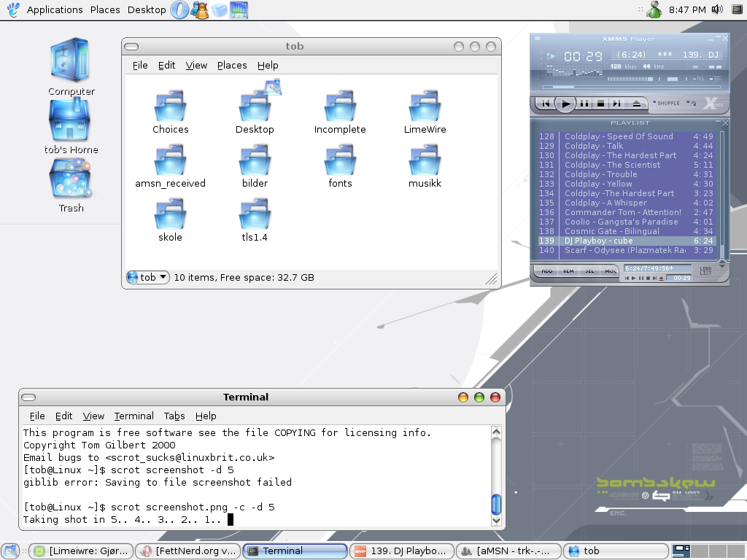Open the volume control speaker icon
The image size is (747, 560).
coord(717,9)
